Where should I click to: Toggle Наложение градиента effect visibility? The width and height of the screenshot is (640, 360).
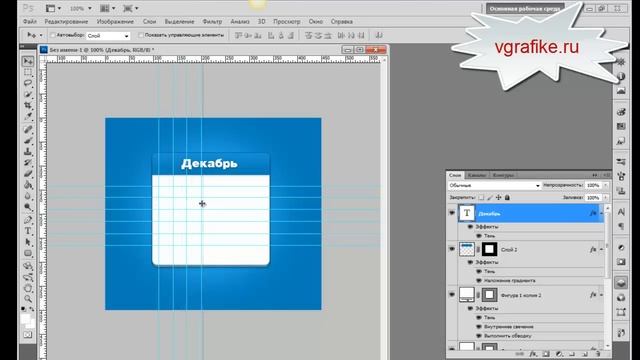click(479, 281)
